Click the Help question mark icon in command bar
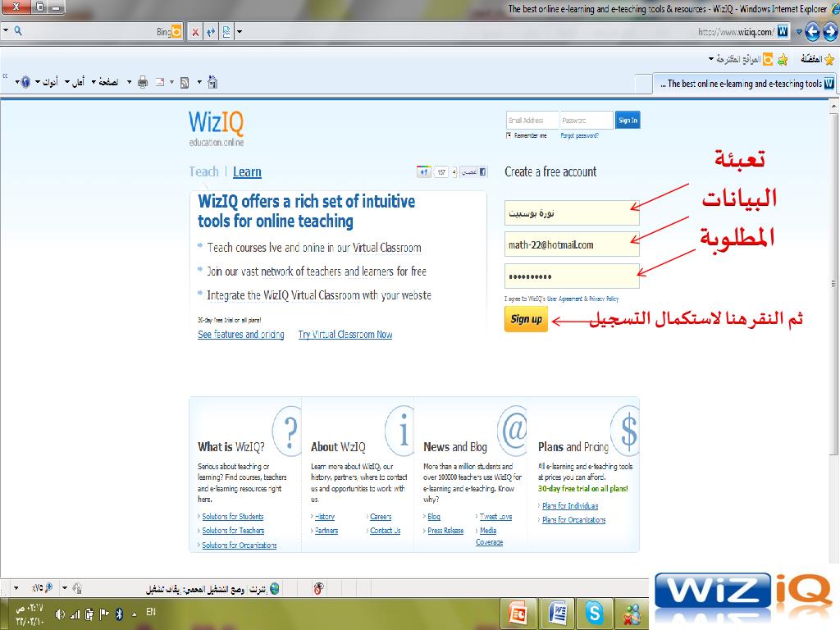The image size is (840, 630). 25,82
